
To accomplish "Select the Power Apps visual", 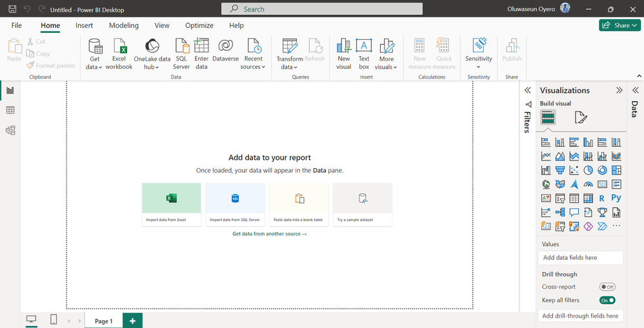I will (x=588, y=226).
